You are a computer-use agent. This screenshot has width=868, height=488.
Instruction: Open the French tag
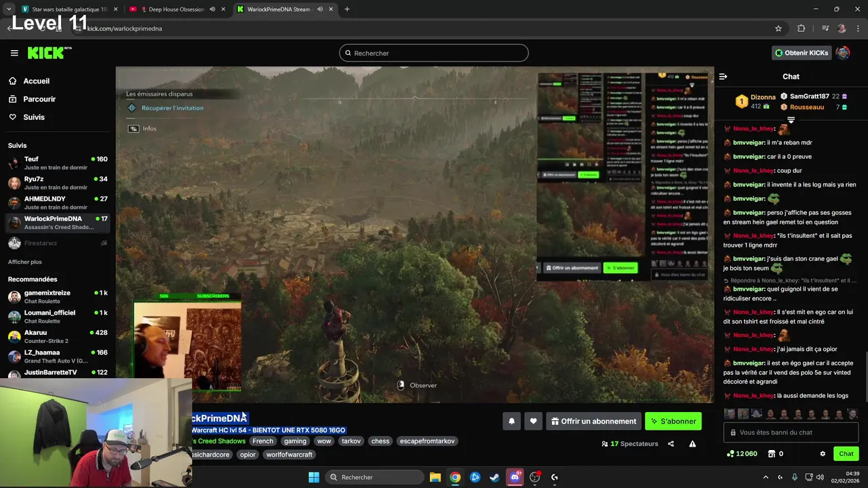(262, 441)
